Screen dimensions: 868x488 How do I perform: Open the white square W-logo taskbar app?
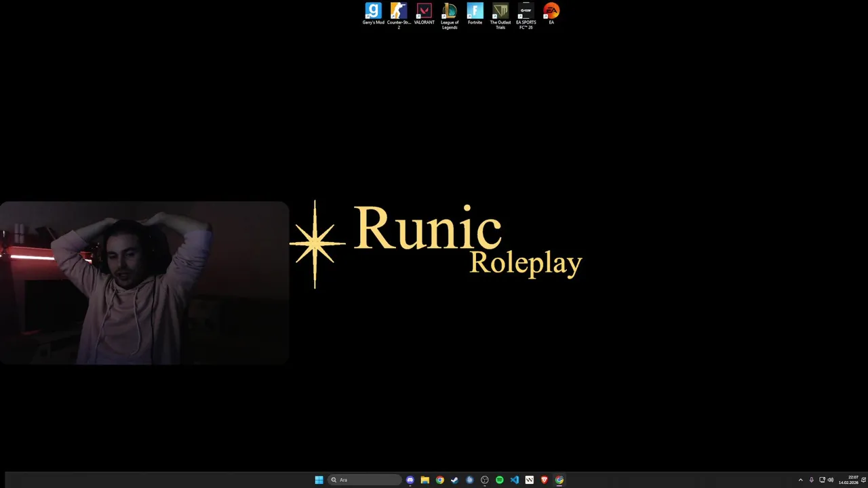tap(530, 480)
